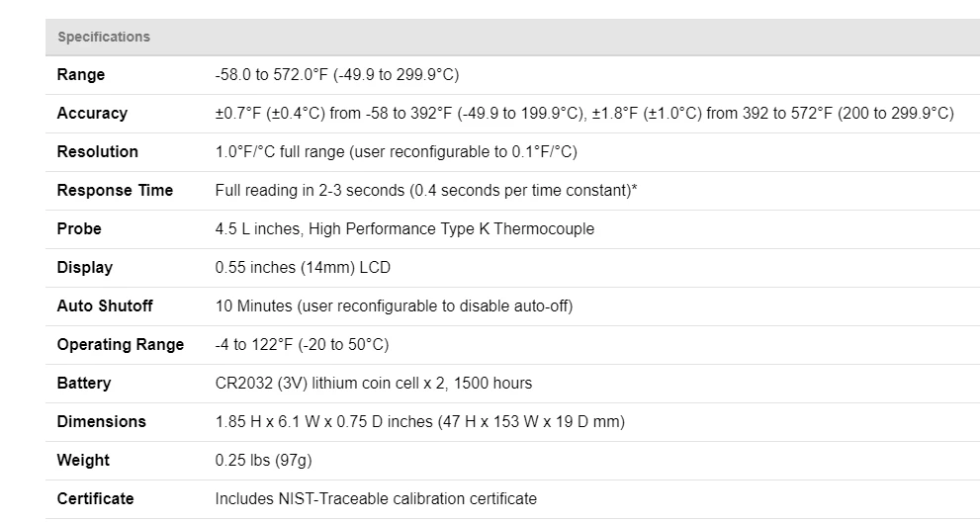
Task: Click the Certificate row label
Action: (95, 499)
